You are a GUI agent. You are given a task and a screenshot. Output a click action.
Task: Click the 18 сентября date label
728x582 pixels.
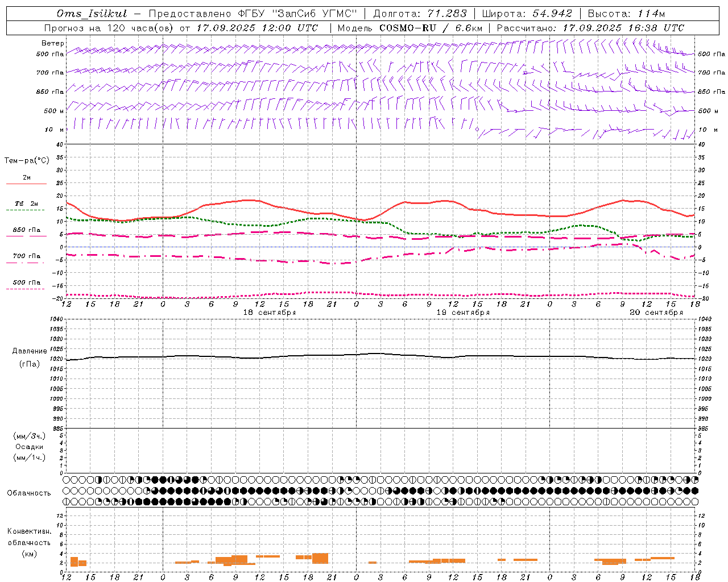click(270, 313)
